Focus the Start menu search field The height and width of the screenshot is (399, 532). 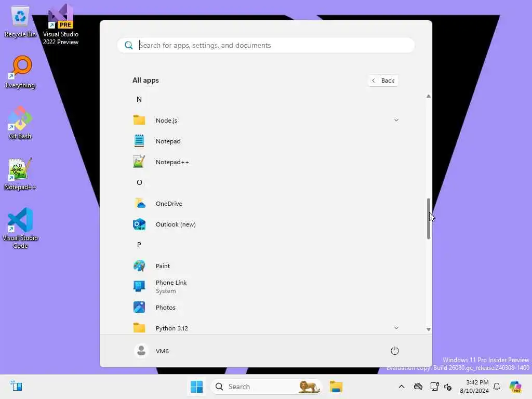(265, 45)
